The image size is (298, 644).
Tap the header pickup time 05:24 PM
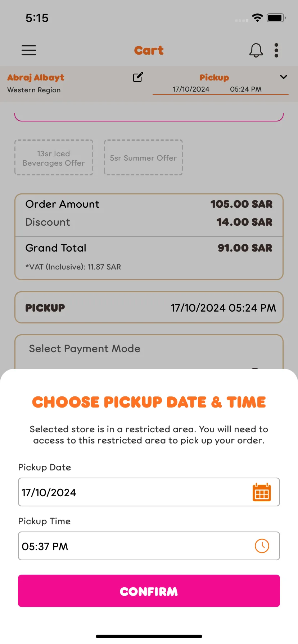(x=246, y=89)
